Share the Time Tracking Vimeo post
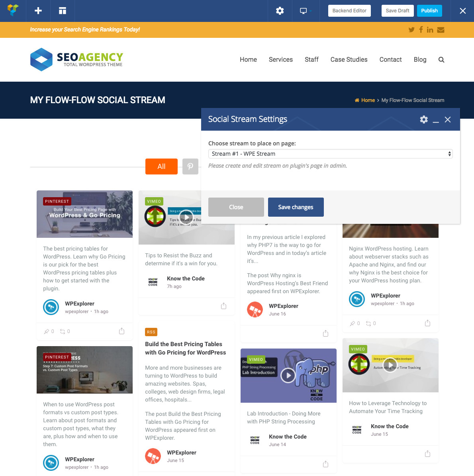The height and width of the screenshot is (476, 474). (427, 454)
